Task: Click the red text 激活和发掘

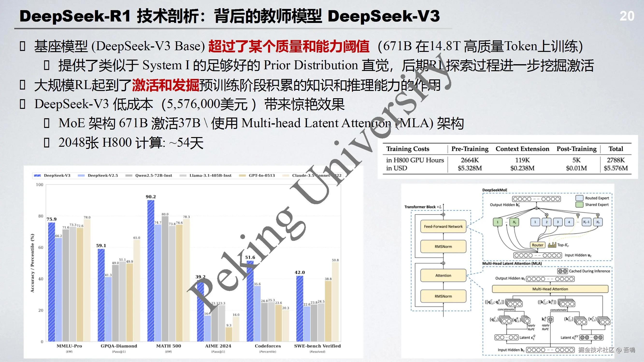Action: click(165, 85)
